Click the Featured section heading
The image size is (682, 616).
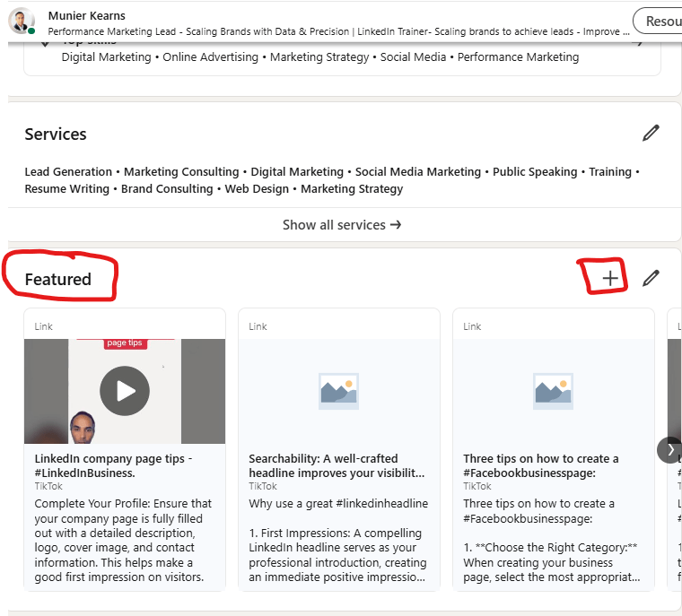click(58, 279)
